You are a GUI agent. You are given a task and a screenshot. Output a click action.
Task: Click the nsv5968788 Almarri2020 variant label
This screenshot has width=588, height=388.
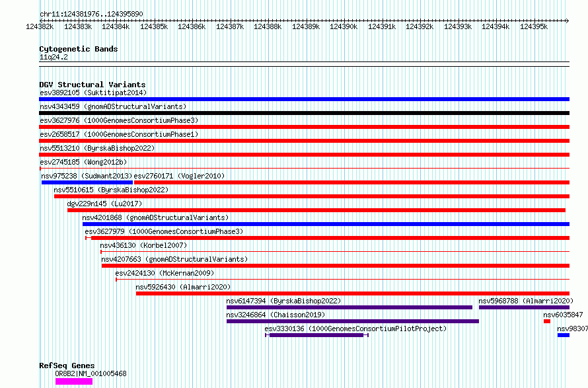[x=526, y=301]
